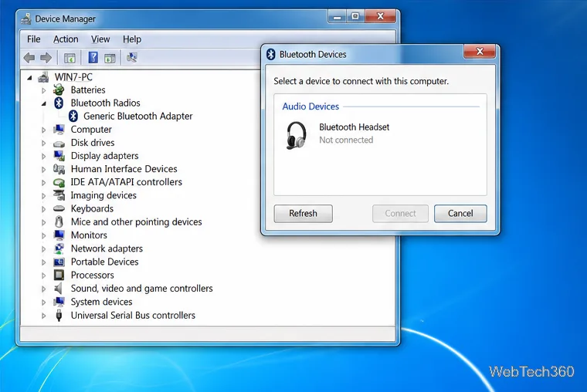Click the Generic Bluetooth Adapter icon
Viewport: 587px width, 392px height.
[73, 116]
